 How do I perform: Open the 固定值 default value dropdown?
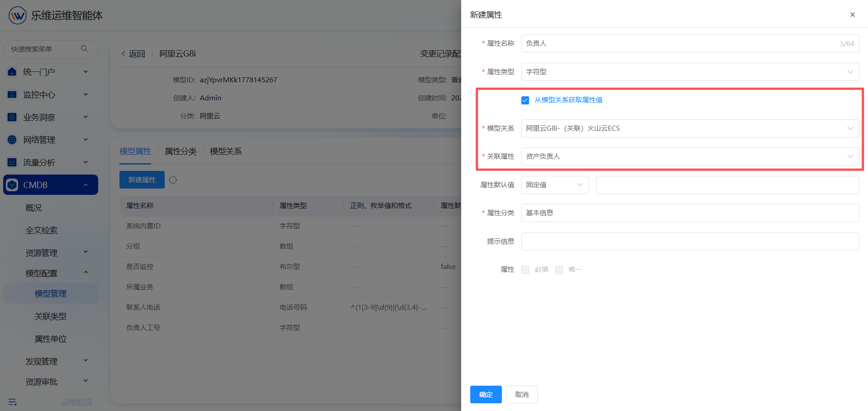(x=555, y=185)
